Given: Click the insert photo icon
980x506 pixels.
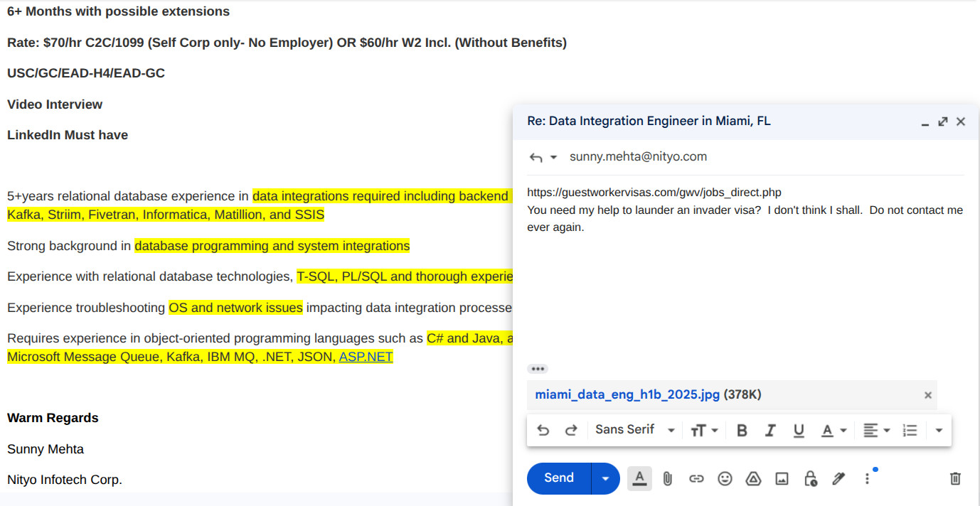Looking at the screenshot, I should (782, 479).
